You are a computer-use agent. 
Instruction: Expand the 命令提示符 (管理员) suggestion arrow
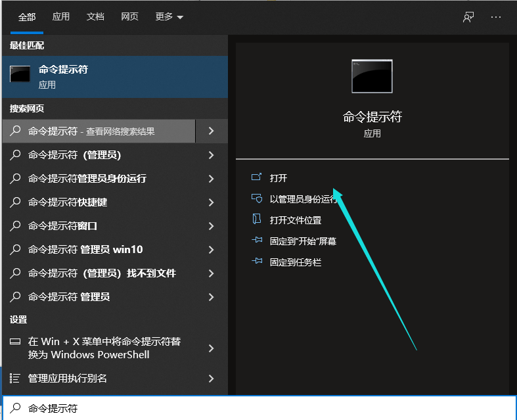[x=211, y=155]
